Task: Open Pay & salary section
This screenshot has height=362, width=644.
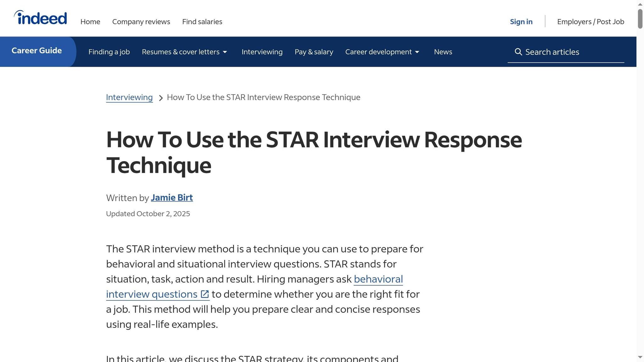Action: pyautogui.click(x=314, y=52)
